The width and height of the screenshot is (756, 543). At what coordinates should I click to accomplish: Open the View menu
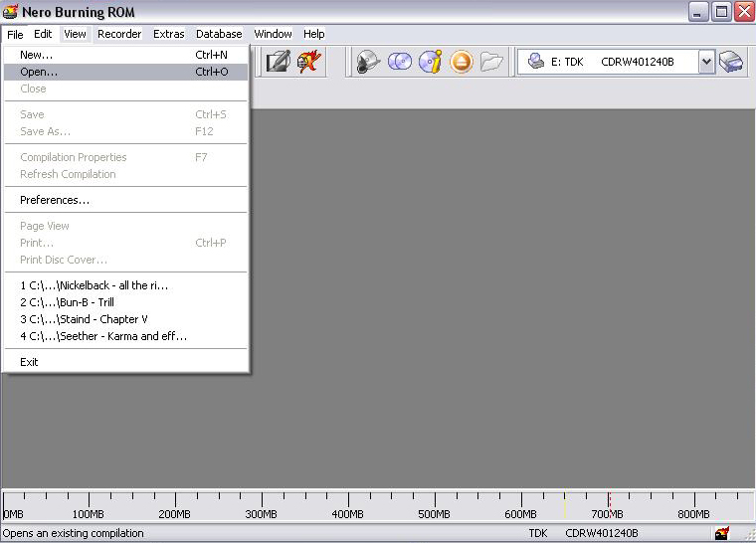75,34
